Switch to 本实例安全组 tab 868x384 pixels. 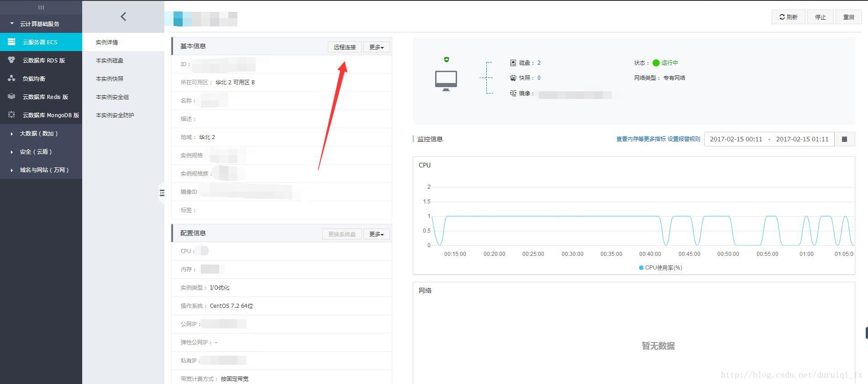(112, 97)
